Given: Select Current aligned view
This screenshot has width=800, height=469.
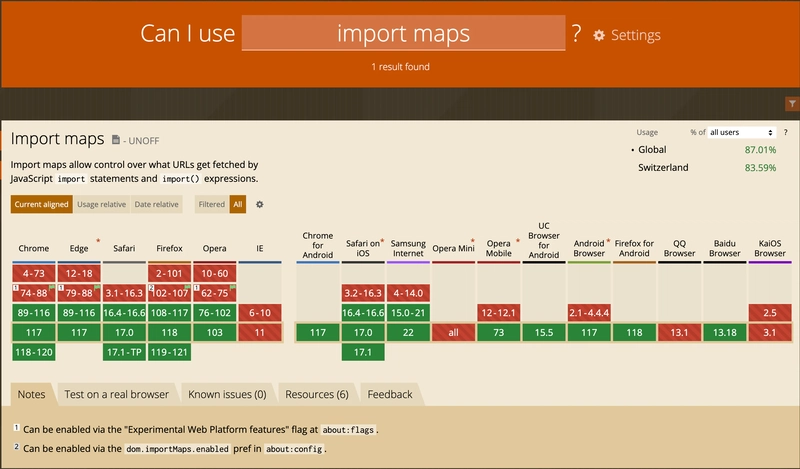Looking at the screenshot, I should click(41, 204).
